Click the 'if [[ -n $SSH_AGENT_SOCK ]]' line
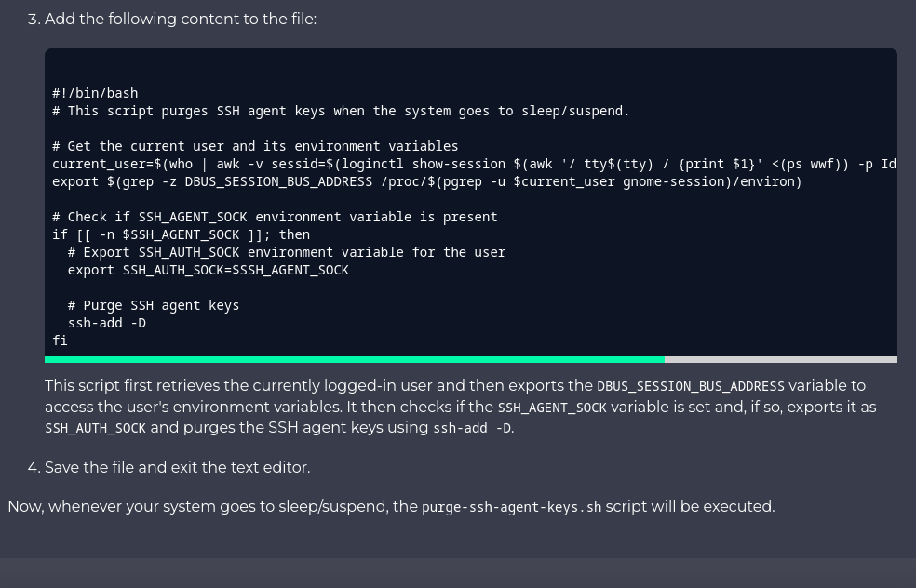Image resolution: width=916 pixels, height=588 pixels. 181,234
